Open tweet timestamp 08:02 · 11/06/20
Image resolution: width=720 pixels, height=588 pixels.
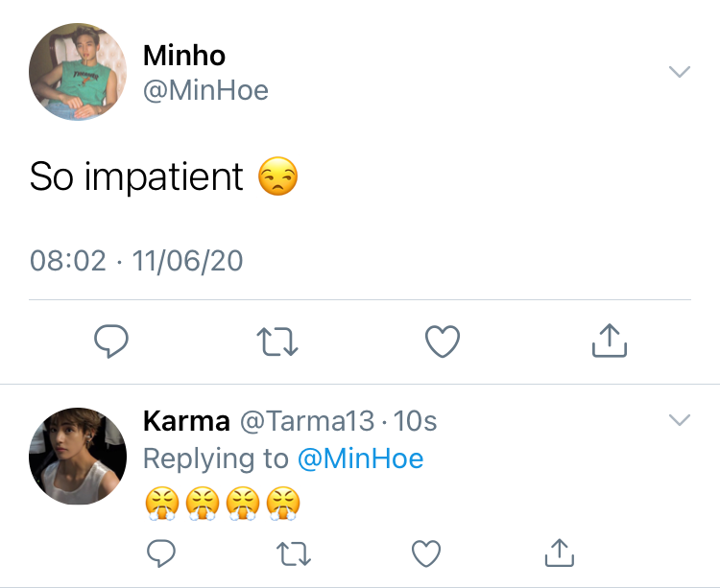(x=136, y=261)
